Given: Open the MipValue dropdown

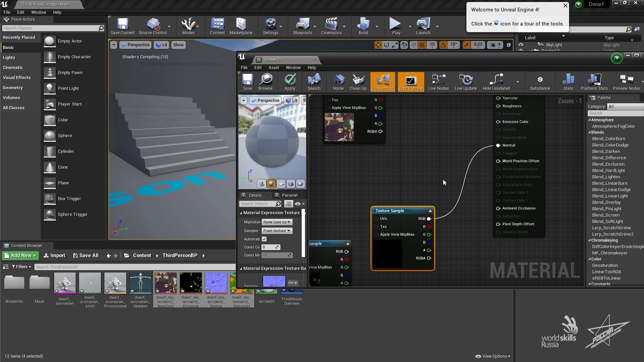Looking at the screenshot, I should [x=277, y=222].
